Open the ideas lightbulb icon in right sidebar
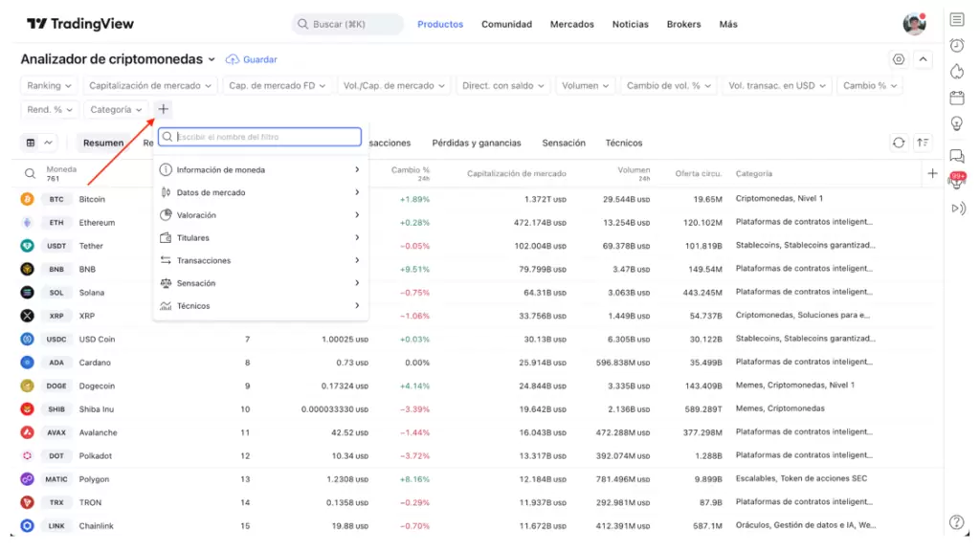 957,123
